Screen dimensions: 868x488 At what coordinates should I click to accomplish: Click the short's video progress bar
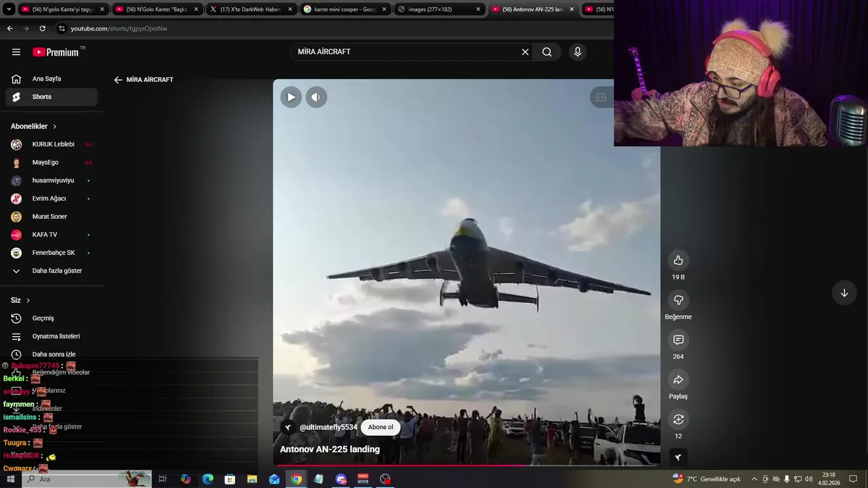coord(467,465)
